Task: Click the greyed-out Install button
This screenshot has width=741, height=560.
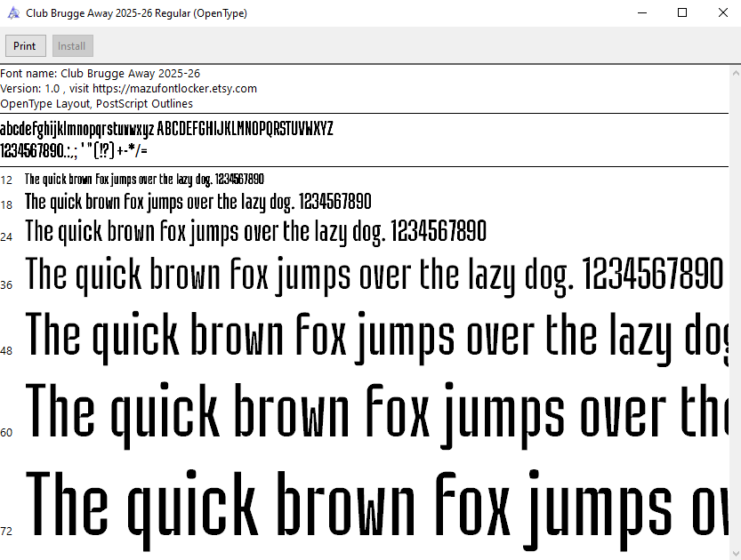Action: tap(72, 46)
